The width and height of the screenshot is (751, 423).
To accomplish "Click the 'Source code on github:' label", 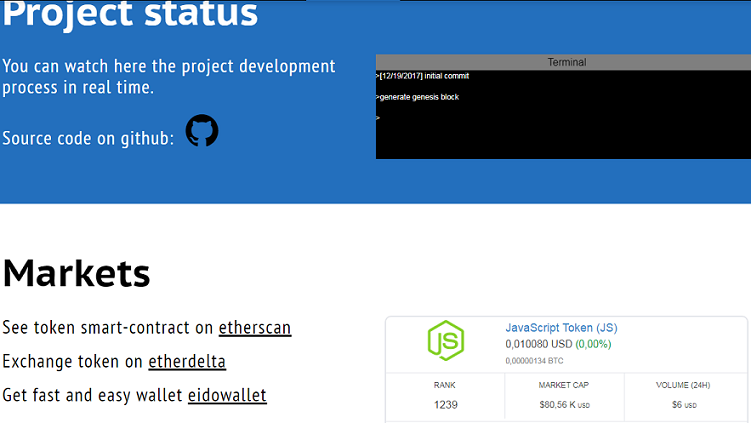I will point(88,138).
